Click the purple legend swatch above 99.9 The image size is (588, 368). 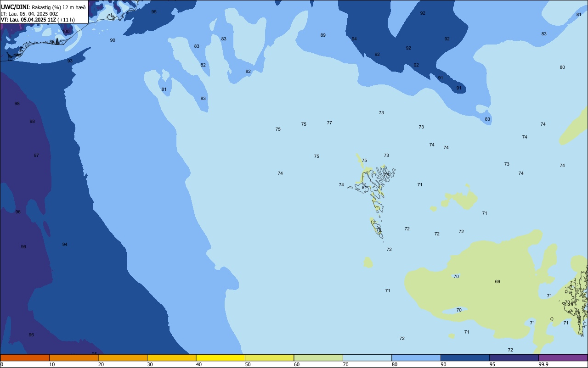click(563, 357)
